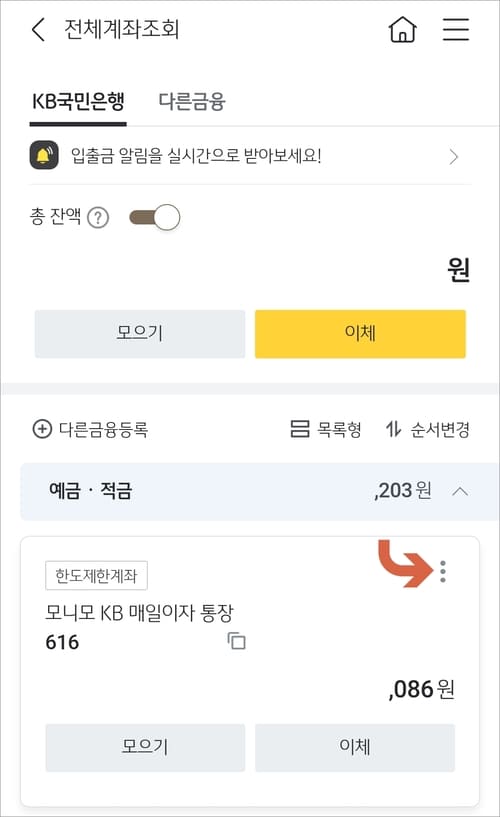Click the top gray 모으기 button
500x817 pixels.
click(140, 333)
